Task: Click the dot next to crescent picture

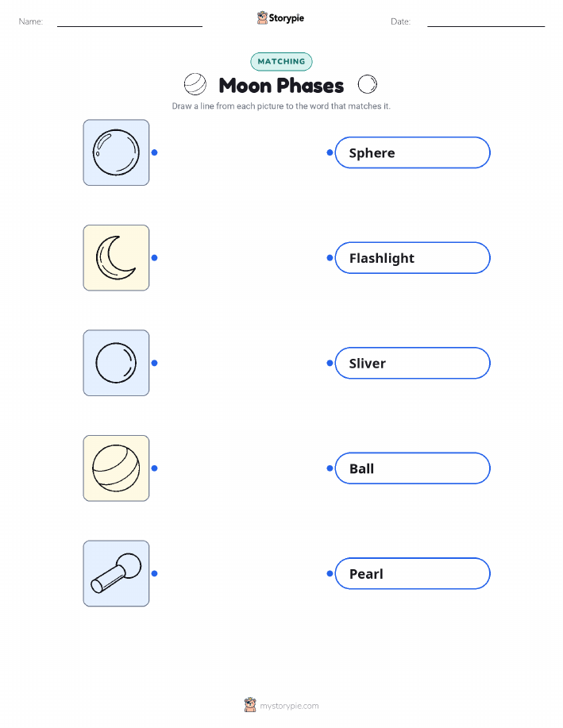Action: 155,258
